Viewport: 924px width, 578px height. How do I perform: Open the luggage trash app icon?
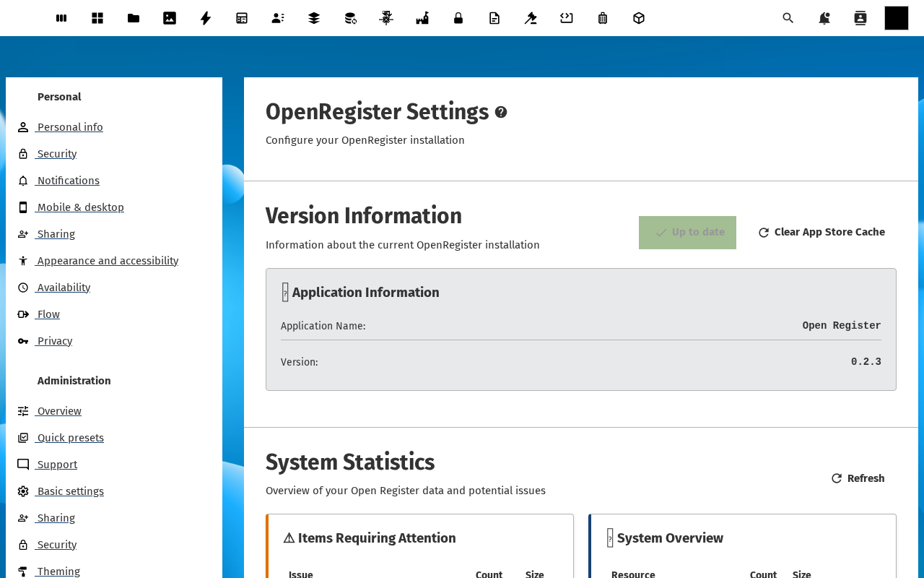(603, 18)
